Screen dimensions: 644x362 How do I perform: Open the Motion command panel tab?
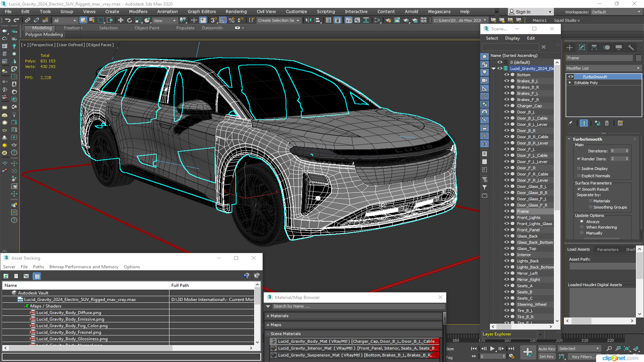point(606,48)
